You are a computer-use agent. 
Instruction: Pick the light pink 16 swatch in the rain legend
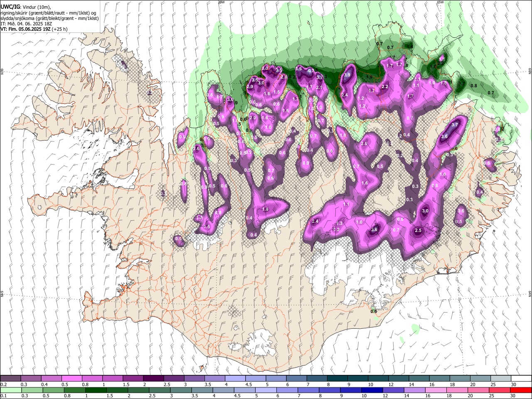pos(436,390)
